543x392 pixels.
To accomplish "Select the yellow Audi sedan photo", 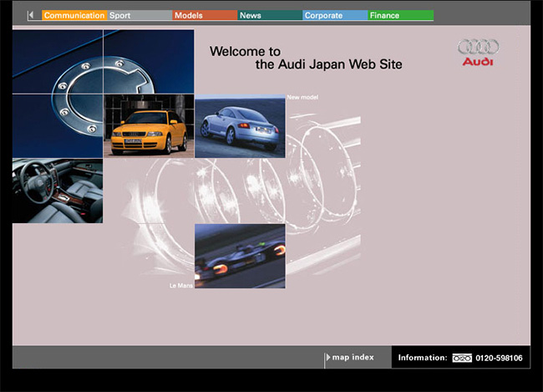I will pos(149,126).
